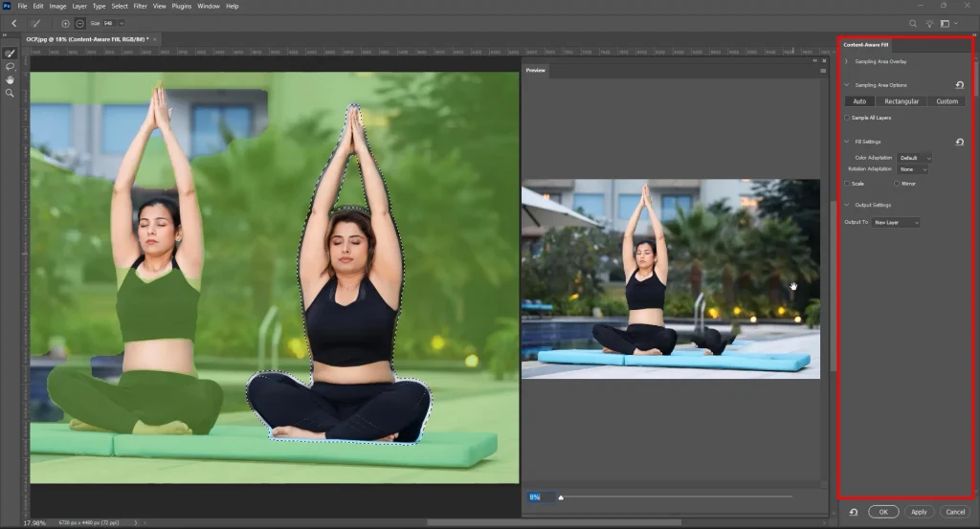The height and width of the screenshot is (529, 980).
Task: Open the workspace switcher dropdown arrow
Action: 956,24
